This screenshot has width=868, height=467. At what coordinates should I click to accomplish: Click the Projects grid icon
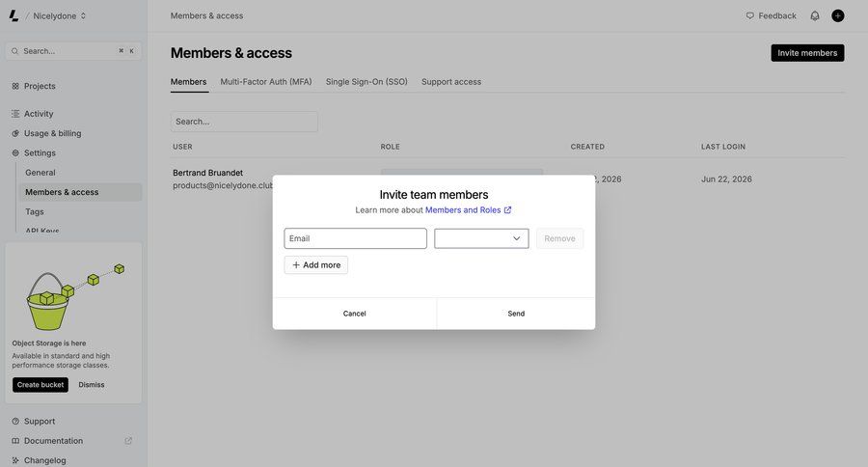click(15, 86)
